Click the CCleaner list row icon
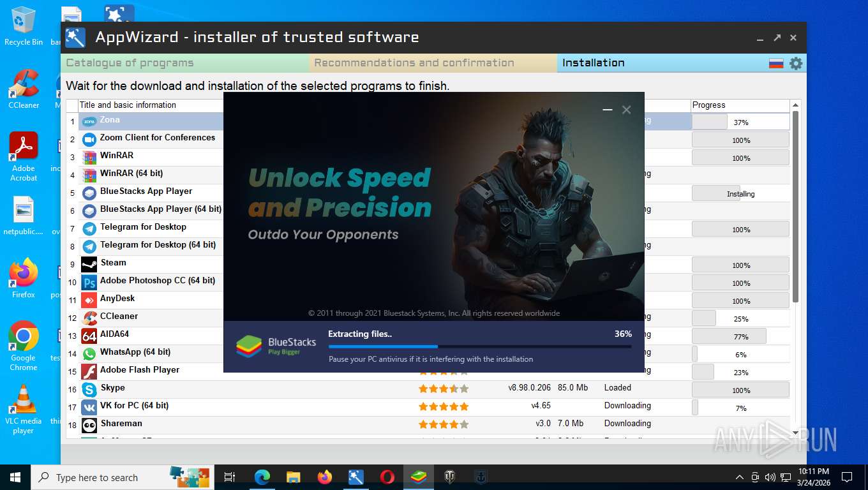This screenshot has width=868, height=490. pos(89,318)
